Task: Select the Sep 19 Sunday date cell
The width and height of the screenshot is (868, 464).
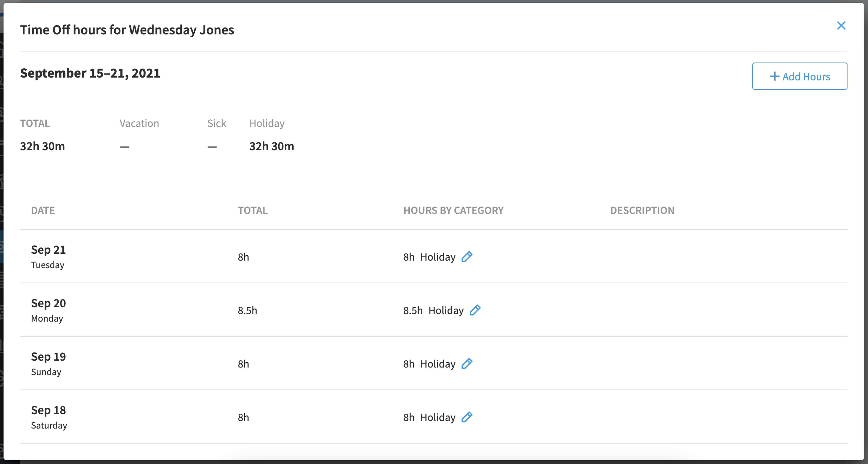Action: coord(48,364)
